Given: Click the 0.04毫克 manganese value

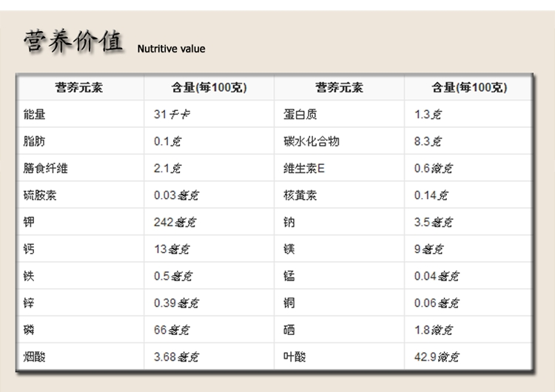Looking at the screenshot, I should point(437,276).
